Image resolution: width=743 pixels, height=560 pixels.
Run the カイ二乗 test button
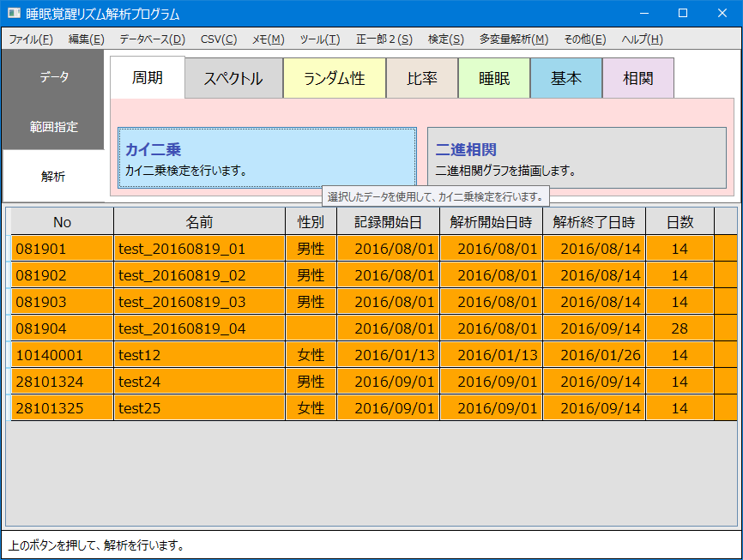pyautogui.click(x=267, y=158)
